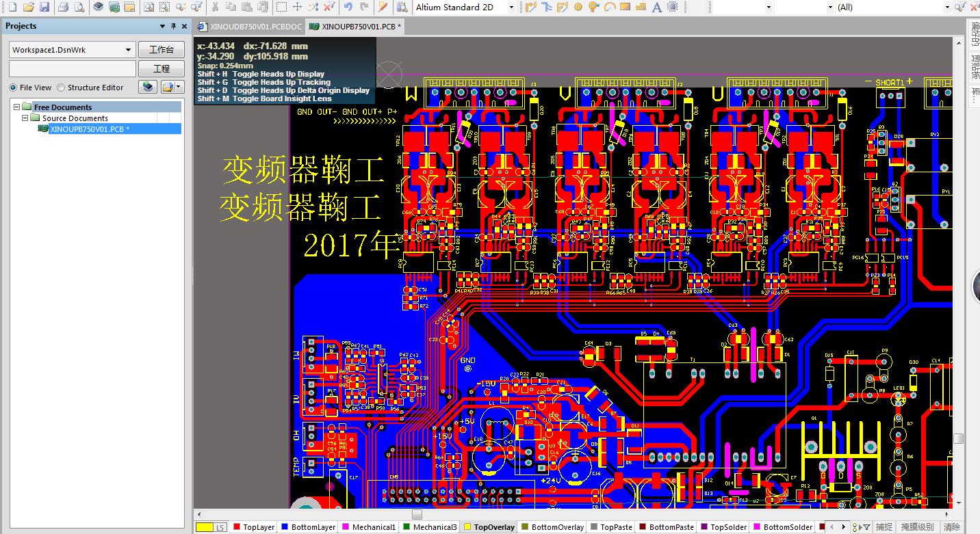Select the File View radio button
The width and height of the screenshot is (980, 534).
click(x=13, y=88)
